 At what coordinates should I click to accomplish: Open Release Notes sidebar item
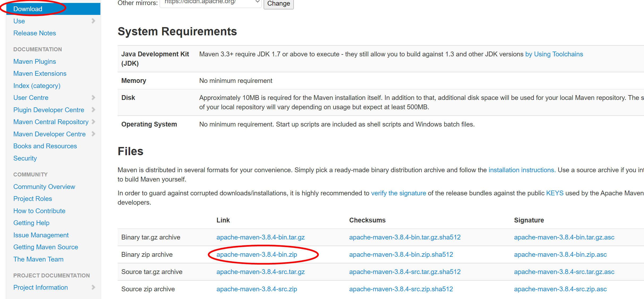(35, 33)
